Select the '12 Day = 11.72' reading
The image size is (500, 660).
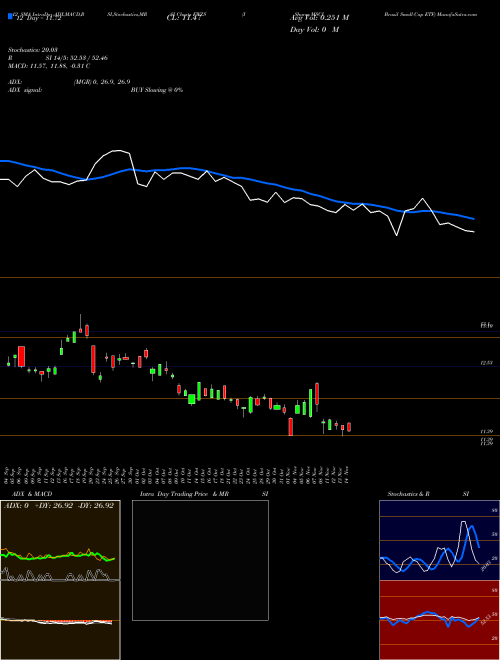coord(39,18)
